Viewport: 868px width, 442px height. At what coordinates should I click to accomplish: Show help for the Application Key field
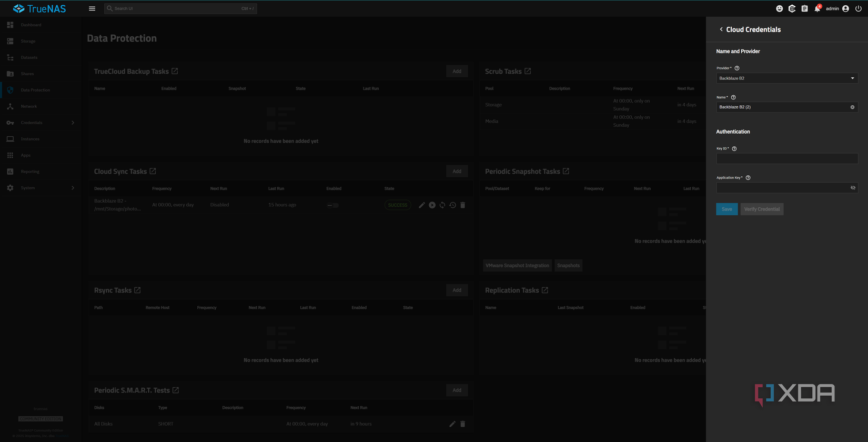748,178
